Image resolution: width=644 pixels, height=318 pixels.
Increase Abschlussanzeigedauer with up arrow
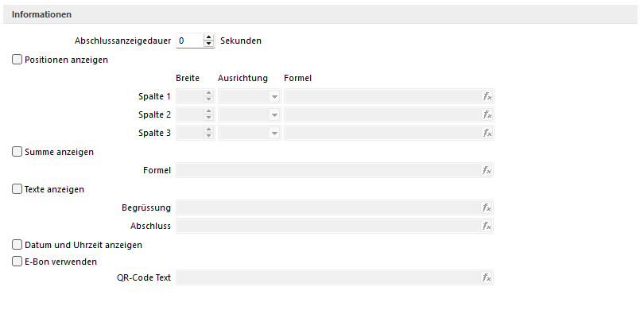click(x=209, y=37)
